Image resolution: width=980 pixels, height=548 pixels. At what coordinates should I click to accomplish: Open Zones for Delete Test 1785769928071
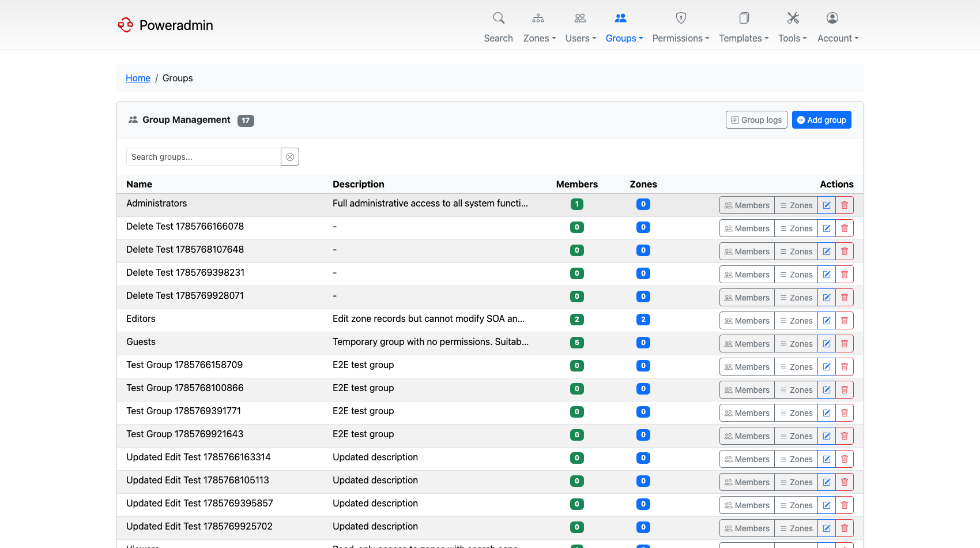coord(796,298)
